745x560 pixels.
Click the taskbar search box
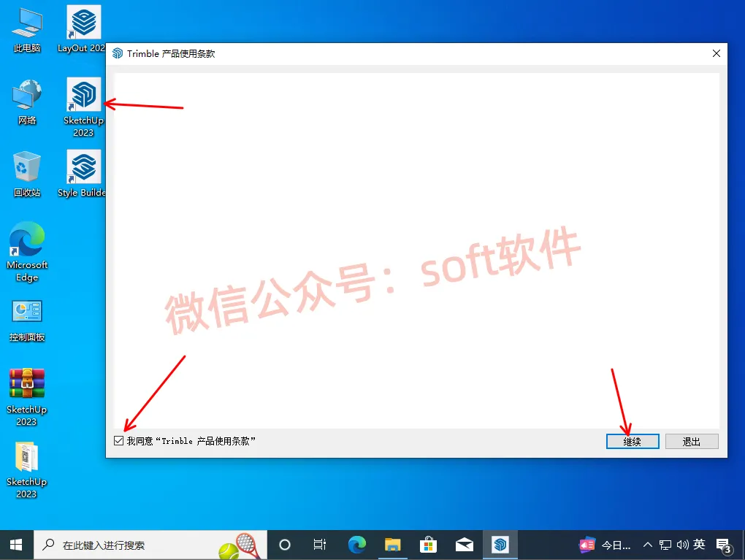coord(150,545)
